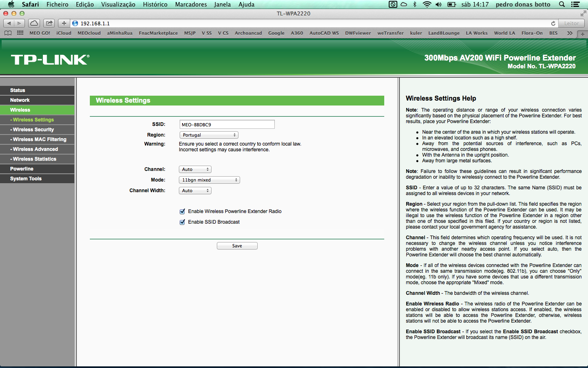Open the FnacMarketplace bookmark
Viewport: 588px width, 368px height.
coord(158,33)
